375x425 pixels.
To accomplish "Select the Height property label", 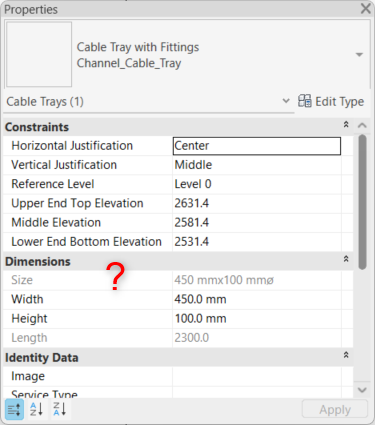I will pos(29,319).
